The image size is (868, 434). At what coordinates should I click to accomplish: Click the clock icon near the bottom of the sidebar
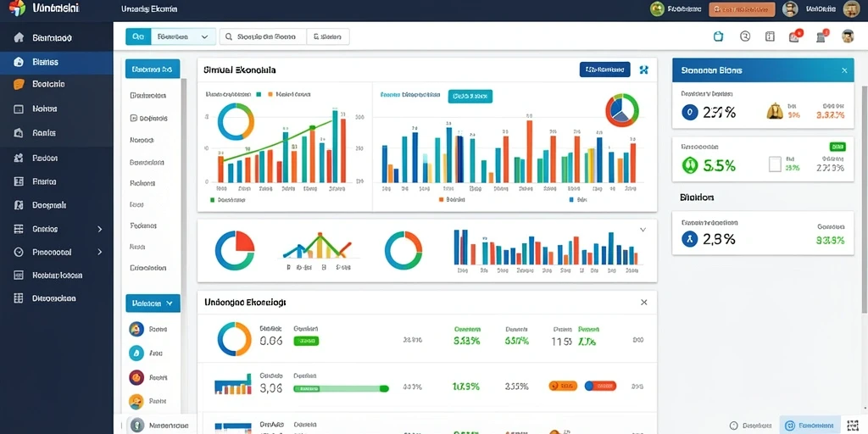pos(19,252)
